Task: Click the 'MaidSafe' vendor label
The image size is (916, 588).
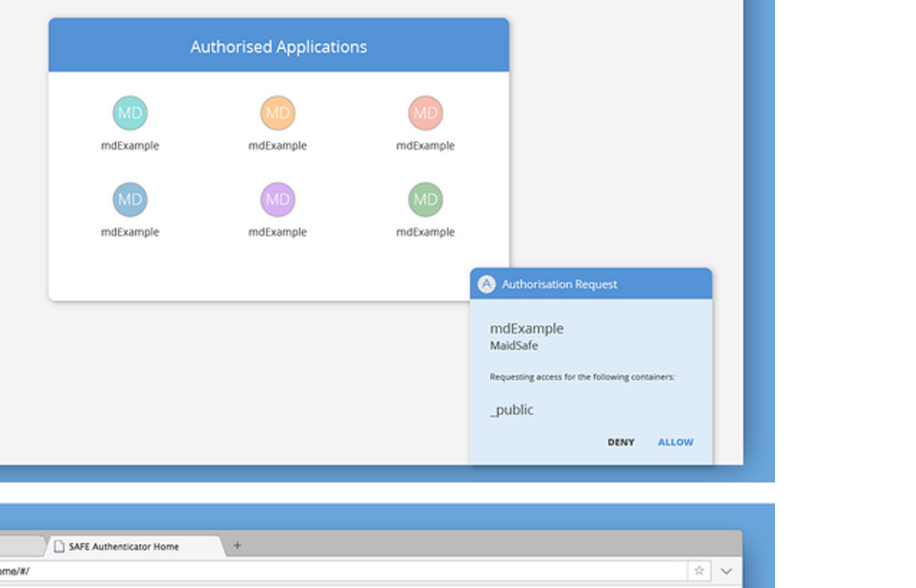Action: coord(513,345)
